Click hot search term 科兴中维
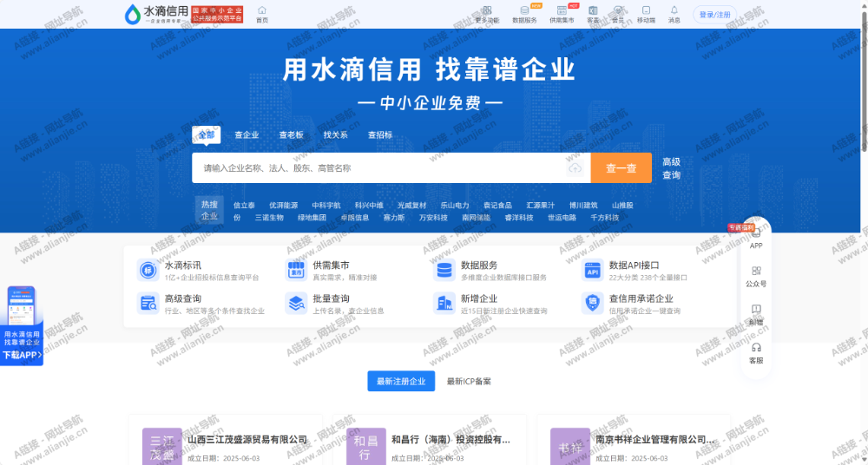Viewport: 868px width, 465px height. click(369, 205)
